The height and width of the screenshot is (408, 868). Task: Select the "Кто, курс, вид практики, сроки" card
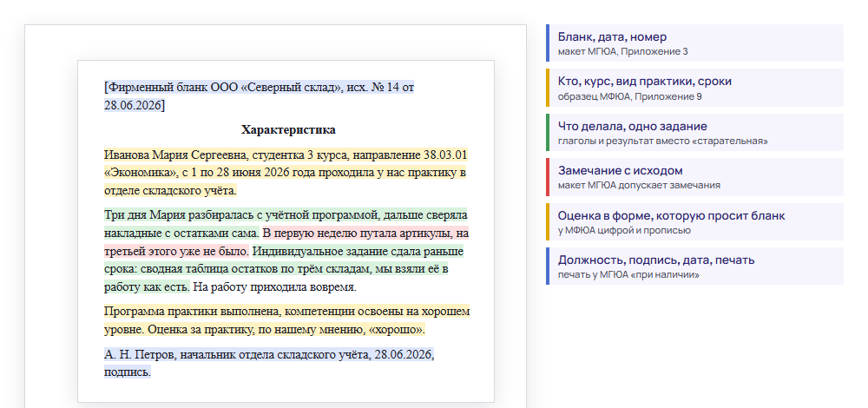point(694,88)
